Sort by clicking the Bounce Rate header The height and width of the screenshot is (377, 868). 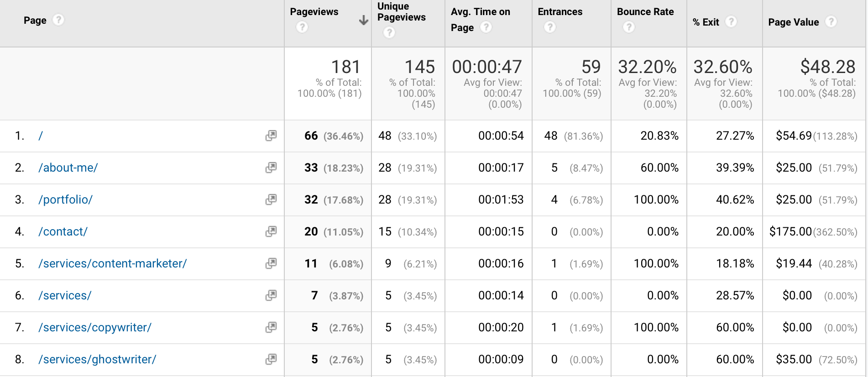(x=645, y=11)
